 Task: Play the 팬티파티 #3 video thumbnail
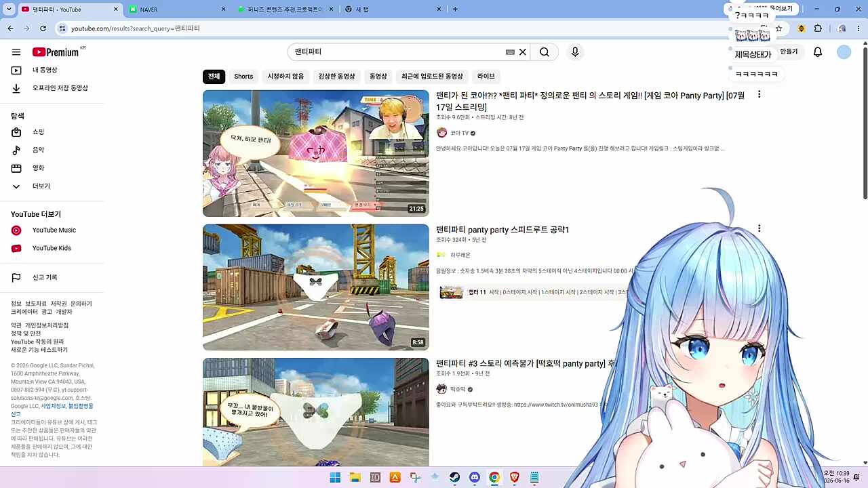click(316, 412)
